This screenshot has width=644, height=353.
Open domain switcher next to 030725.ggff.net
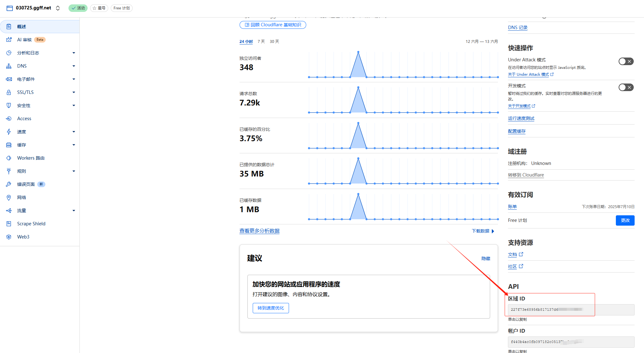pyautogui.click(x=58, y=8)
